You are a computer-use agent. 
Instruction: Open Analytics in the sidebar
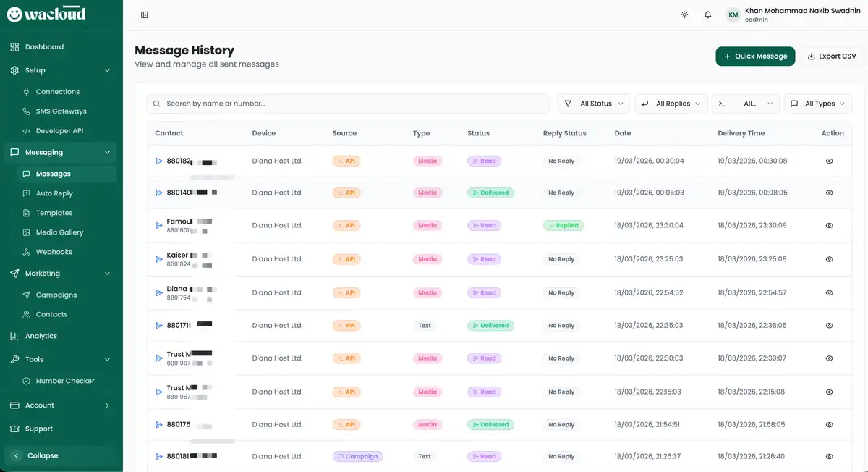coord(41,336)
